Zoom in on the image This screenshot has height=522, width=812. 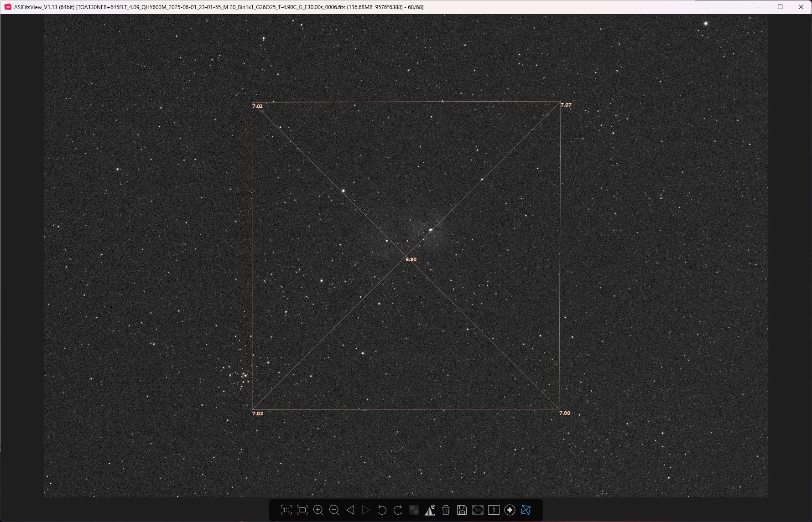pyautogui.click(x=318, y=510)
